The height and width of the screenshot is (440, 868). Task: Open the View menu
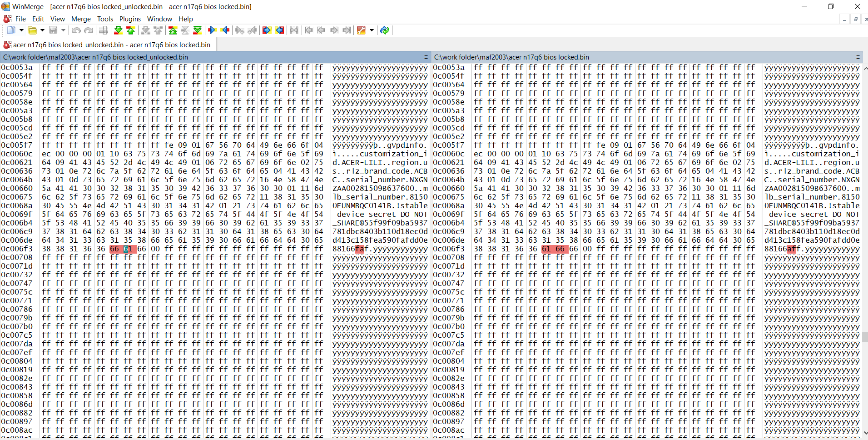[x=58, y=19]
